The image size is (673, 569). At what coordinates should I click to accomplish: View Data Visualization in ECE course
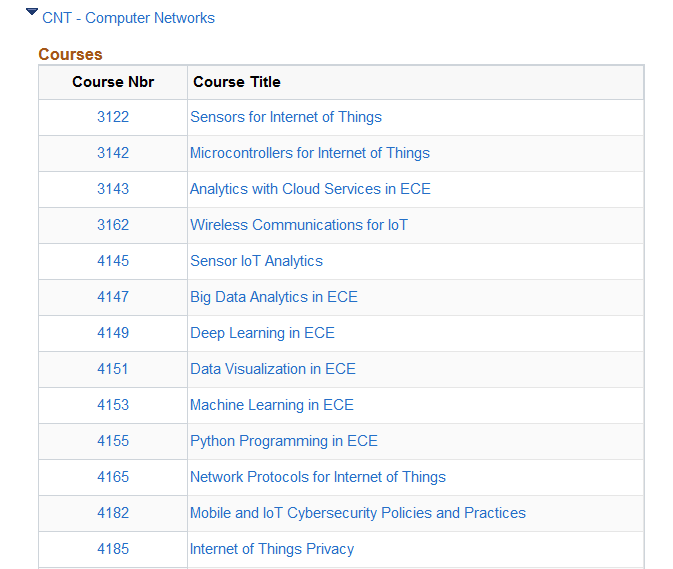[x=272, y=369]
